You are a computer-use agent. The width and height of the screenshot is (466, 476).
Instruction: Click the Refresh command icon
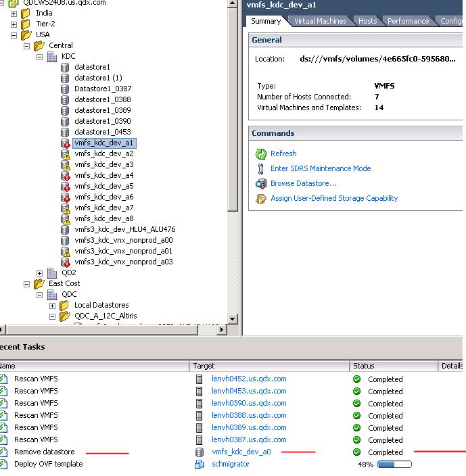261,154
